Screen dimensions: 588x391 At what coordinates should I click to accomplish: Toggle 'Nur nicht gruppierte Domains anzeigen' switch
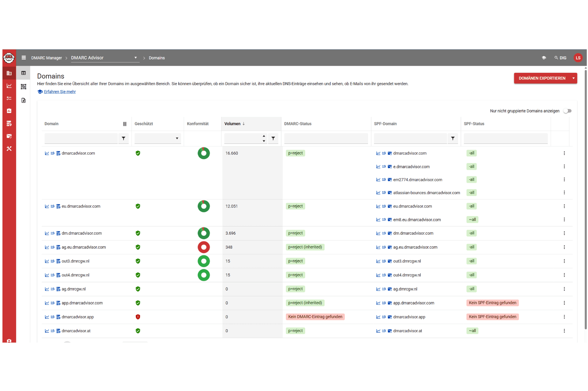click(567, 111)
